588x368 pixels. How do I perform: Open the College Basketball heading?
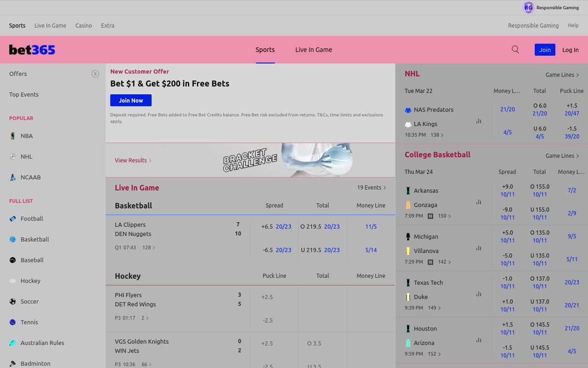437,155
